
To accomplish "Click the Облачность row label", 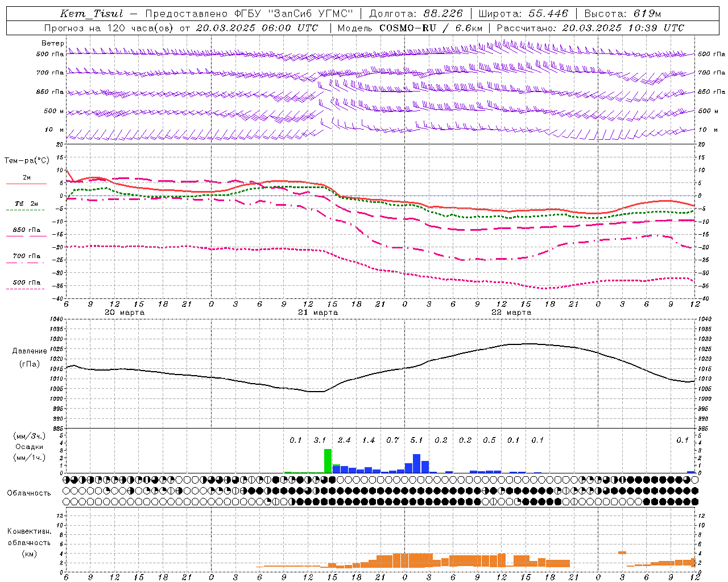I will (x=28, y=493).
